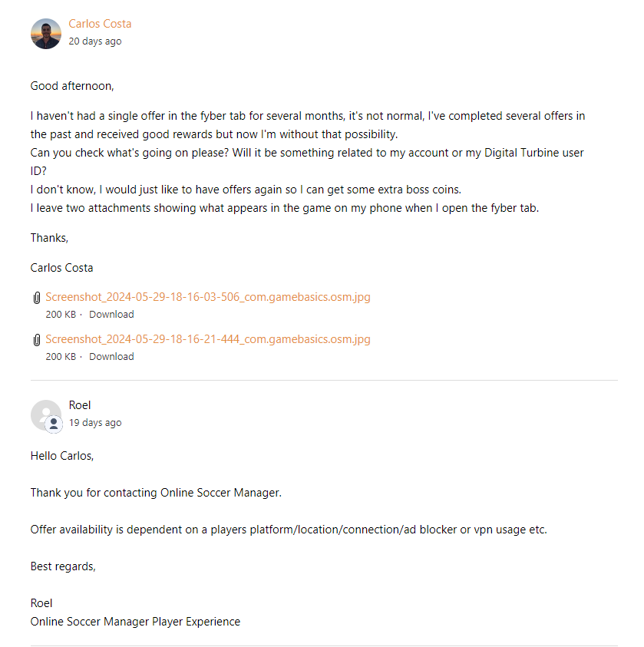The height and width of the screenshot is (647, 644).
Task: Click the sentence about offer availability and VPN usage
Action: click(x=289, y=530)
